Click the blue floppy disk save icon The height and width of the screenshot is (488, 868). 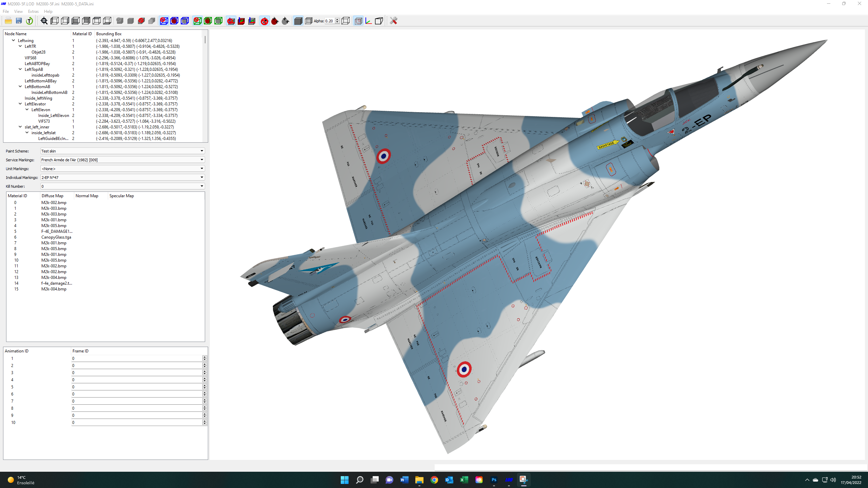19,21
